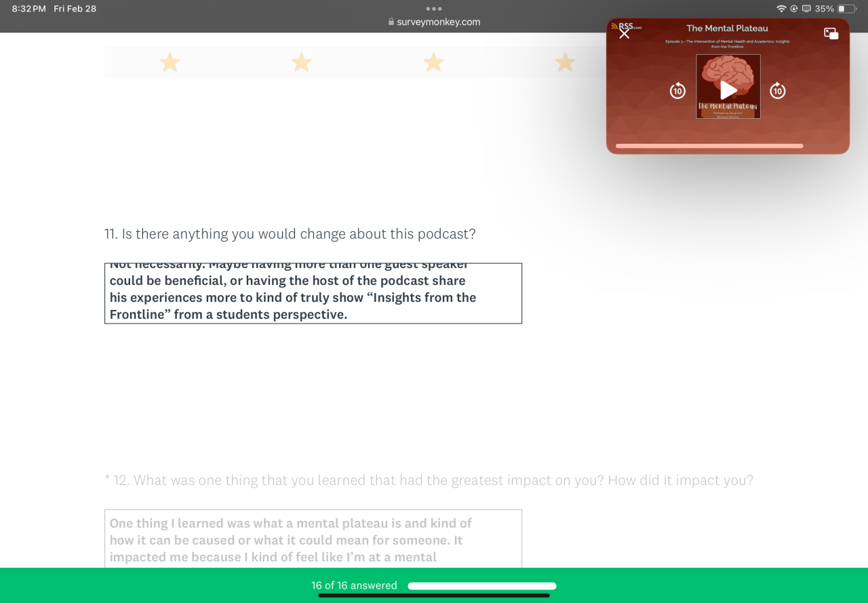Screen dimensions: 868x603
Task: Click the question 11 answer text box
Action: [313, 293]
